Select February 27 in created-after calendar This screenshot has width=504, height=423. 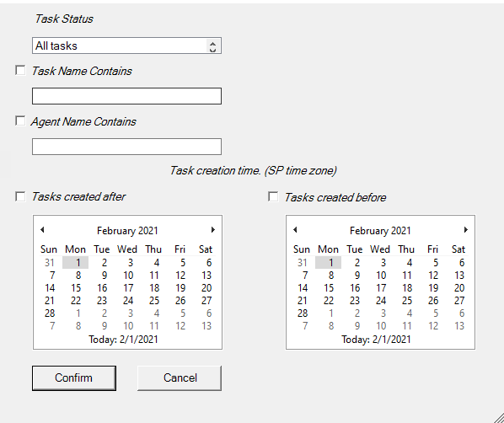pos(206,301)
